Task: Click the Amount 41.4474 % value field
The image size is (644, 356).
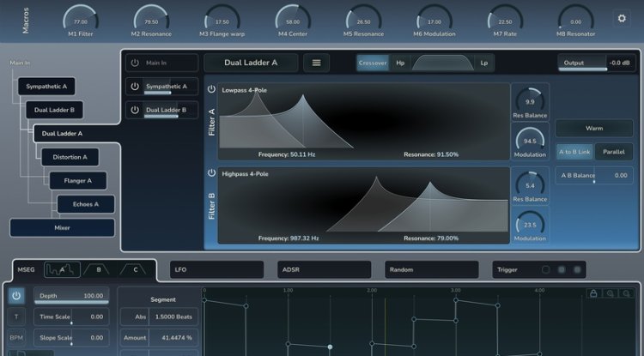Action: click(x=173, y=337)
